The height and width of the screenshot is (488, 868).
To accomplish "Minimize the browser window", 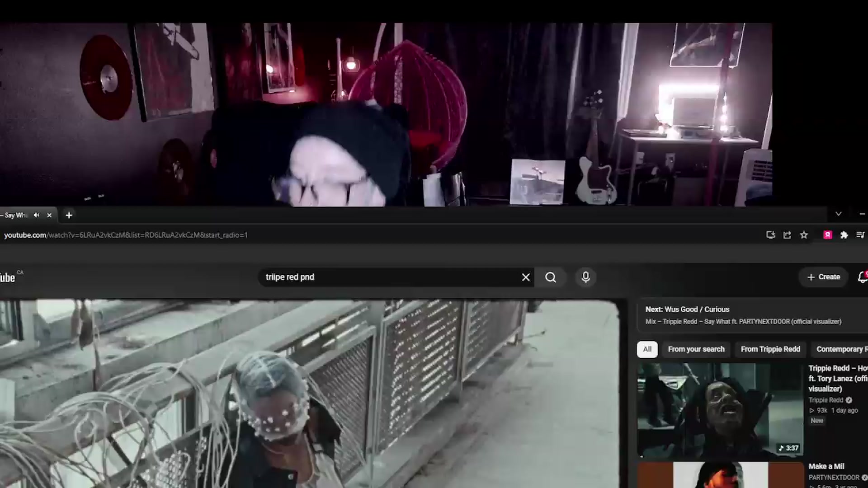I will [x=862, y=214].
